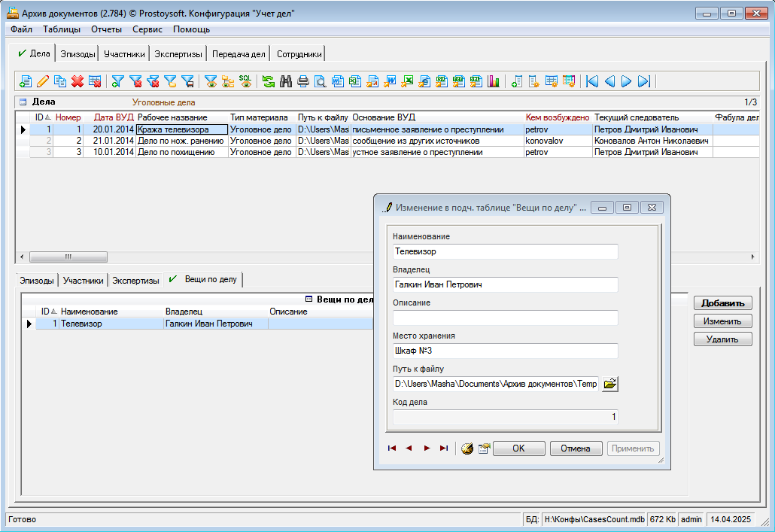775x532 pixels.
Task: Open the Отчеты menu
Action: coord(106,29)
